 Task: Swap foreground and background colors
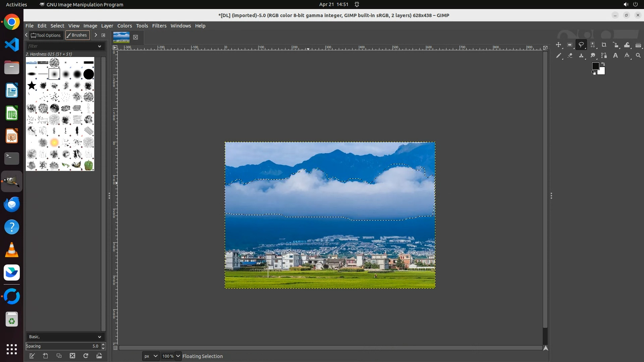[x=603, y=64]
